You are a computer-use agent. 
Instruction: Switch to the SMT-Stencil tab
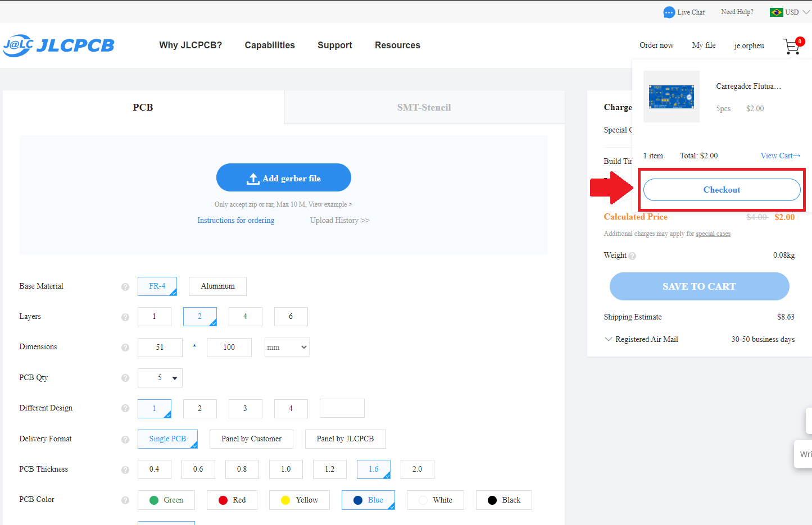(424, 107)
